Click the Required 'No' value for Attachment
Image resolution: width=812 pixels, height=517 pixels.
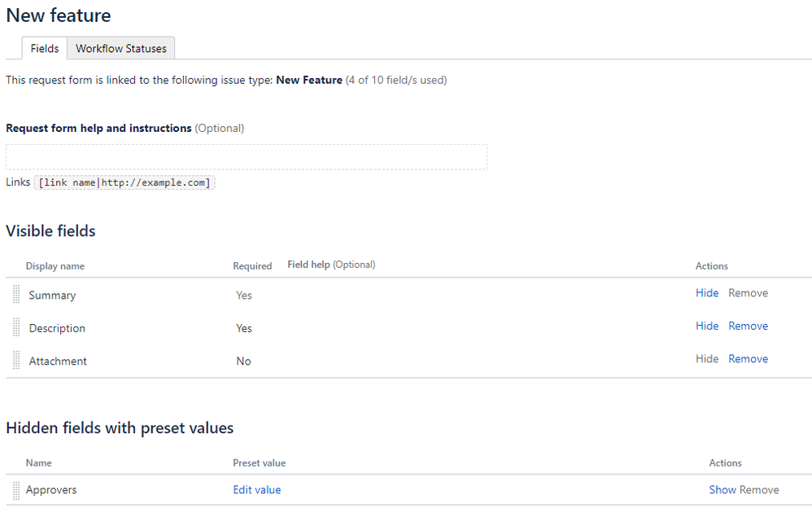[x=243, y=361]
